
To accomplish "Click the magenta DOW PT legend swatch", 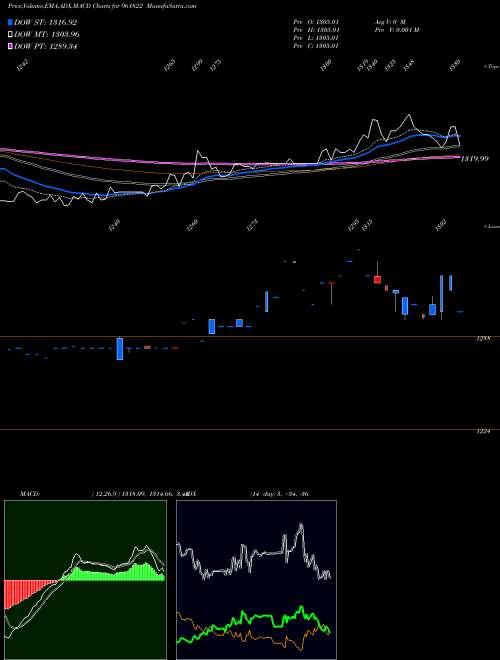I will point(11,47).
